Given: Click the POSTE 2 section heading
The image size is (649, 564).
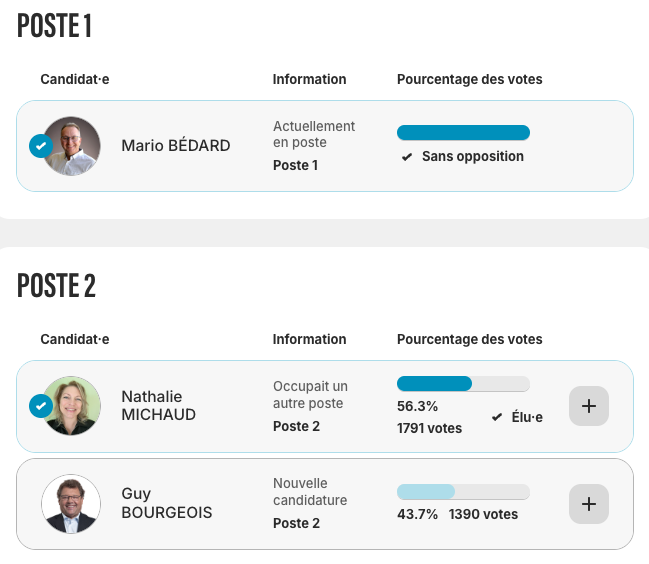Looking at the screenshot, I should pos(57,286).
